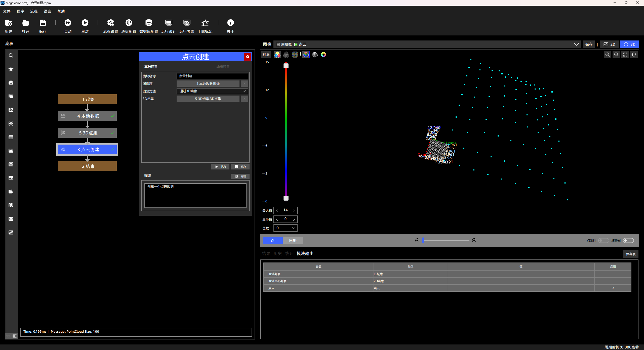Open the 帮助 menu

point(61,11)
